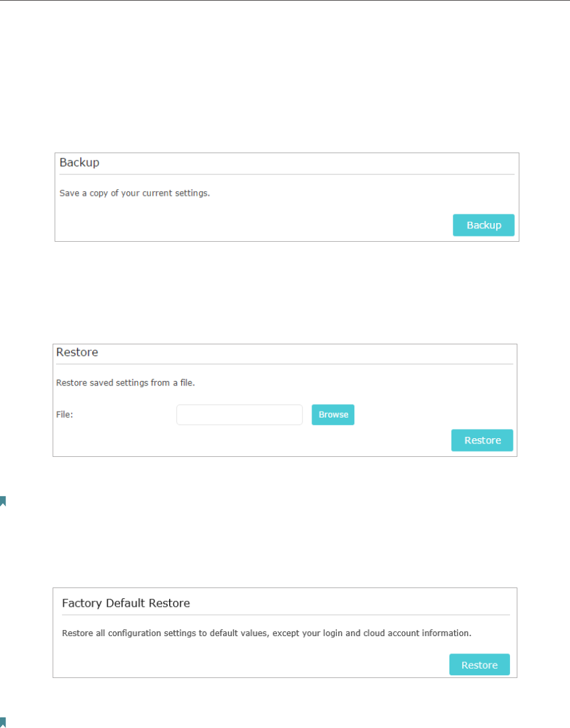Click empty area right of the Browse button
The image size is (570, 728).
coord(431,414)
